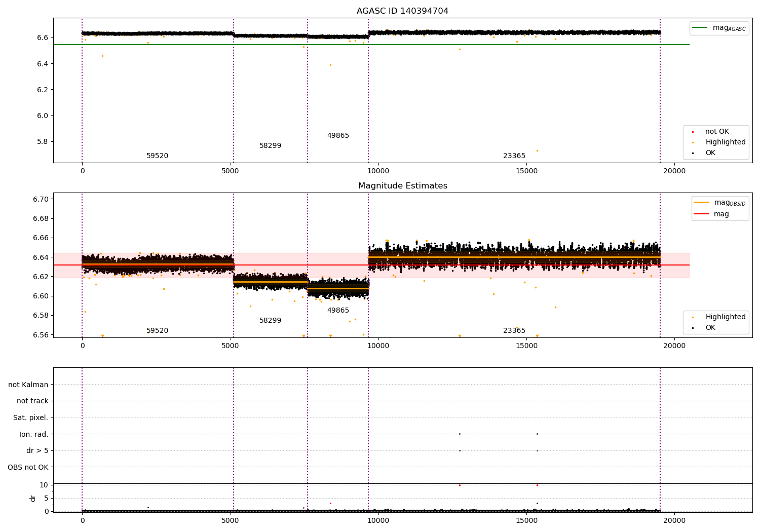Click the 'Sat. pixel.' axis label
The height and width of the screenshot is (532, 760).
coord(31,418)
